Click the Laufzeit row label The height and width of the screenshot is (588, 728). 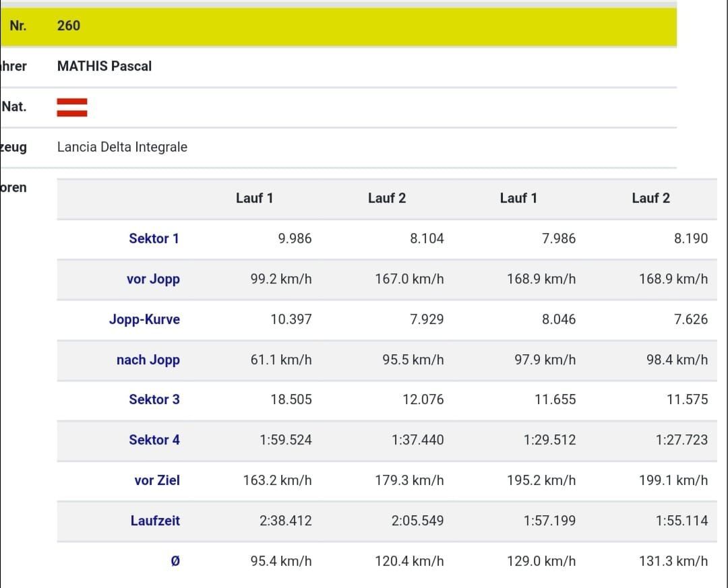click(155, 521)
